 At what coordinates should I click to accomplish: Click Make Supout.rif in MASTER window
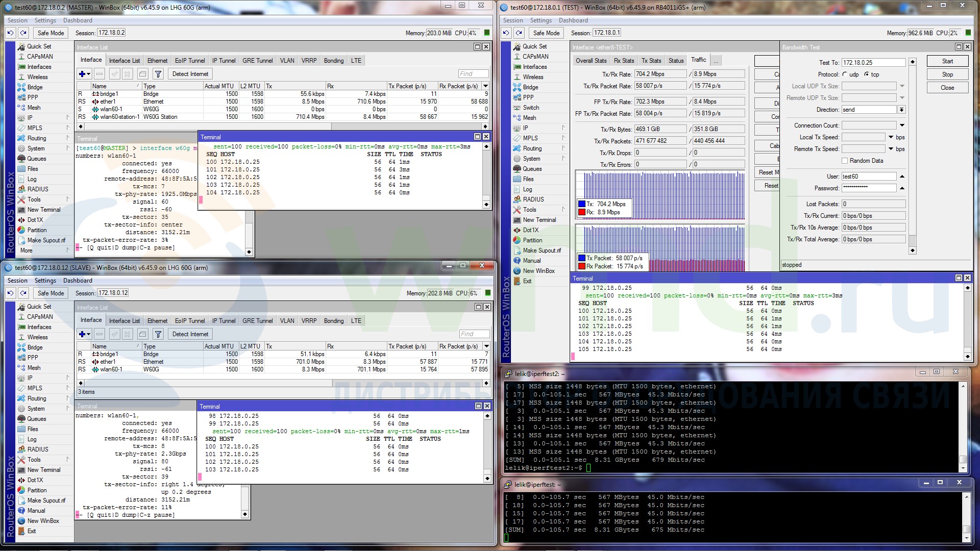pos(46,240)
